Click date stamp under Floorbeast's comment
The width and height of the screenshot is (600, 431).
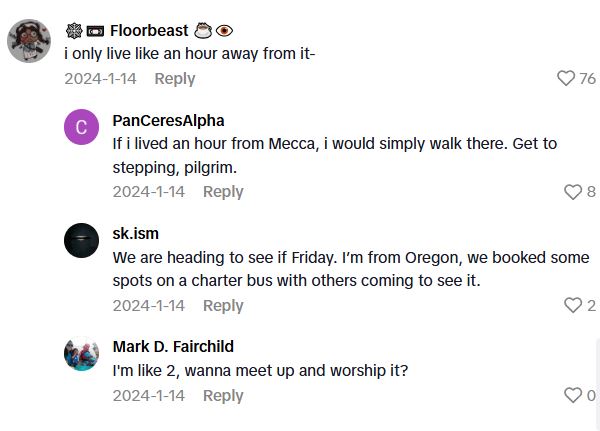[101, 78]
